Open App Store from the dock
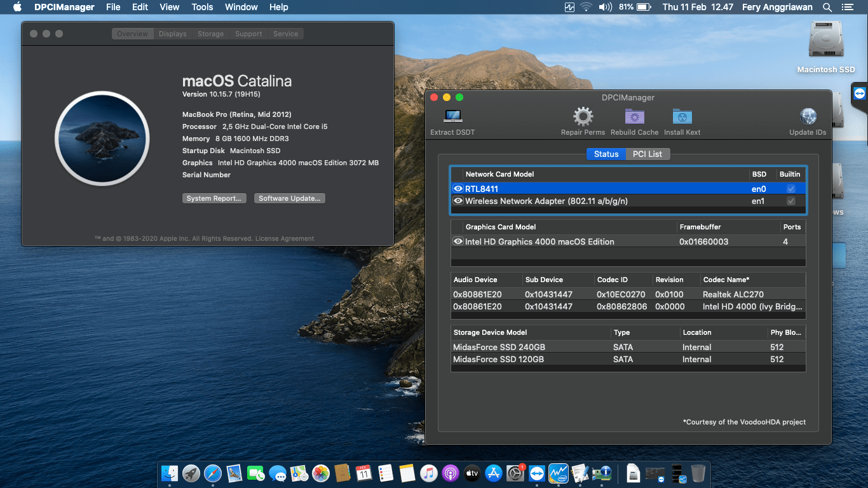 tap(493, 473)
